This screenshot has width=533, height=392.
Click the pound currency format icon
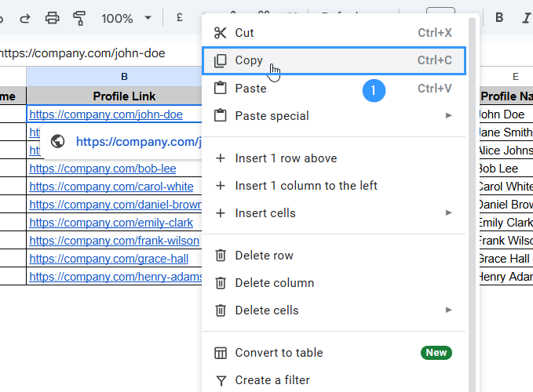pos(180,18)
